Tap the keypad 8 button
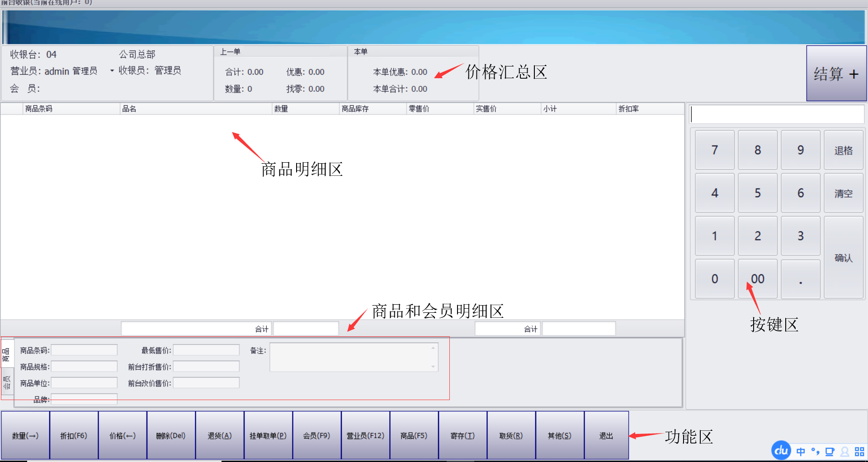 758,150
